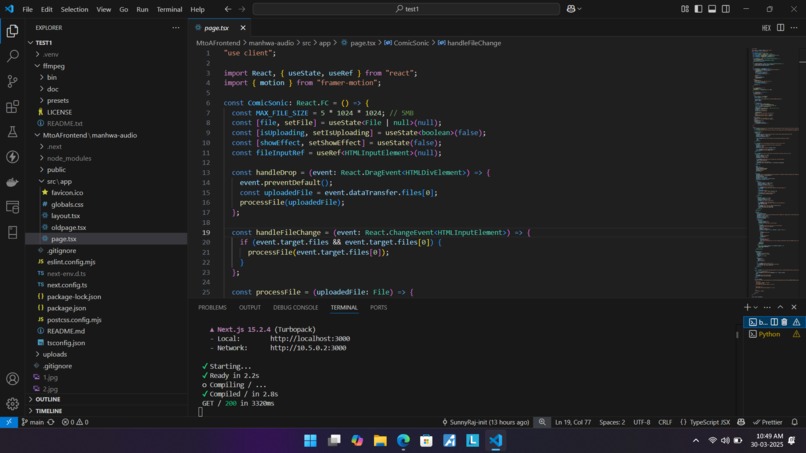The width and height of the screenshot is (806, 453).
Task: Open Copilot status icon in status bar
Action: [741, 422]
